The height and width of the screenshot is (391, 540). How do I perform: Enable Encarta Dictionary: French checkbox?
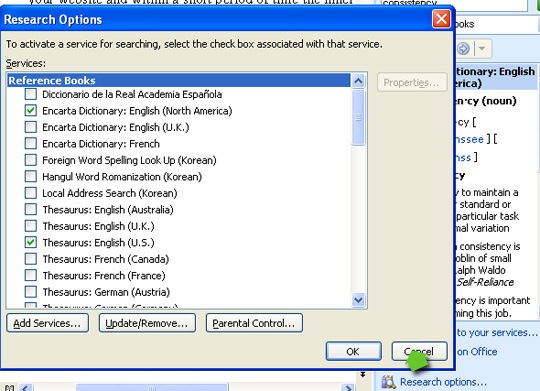tap(31, 143)
